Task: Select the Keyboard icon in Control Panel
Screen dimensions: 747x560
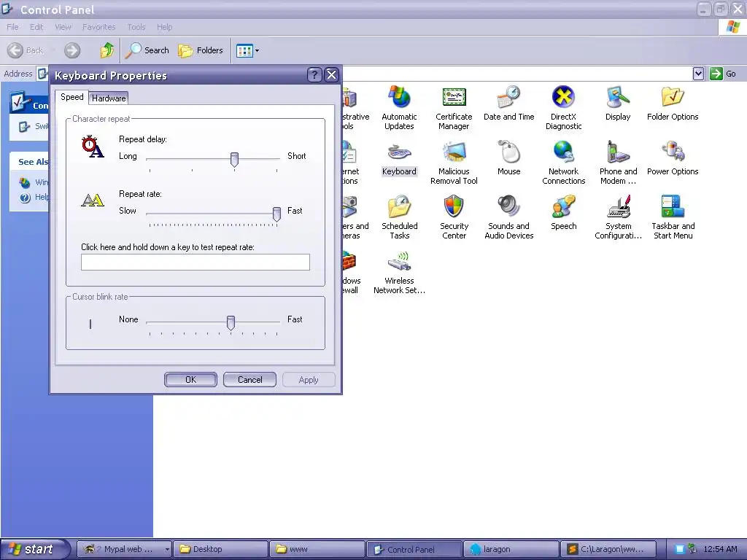Action: [x=399, y=158]
